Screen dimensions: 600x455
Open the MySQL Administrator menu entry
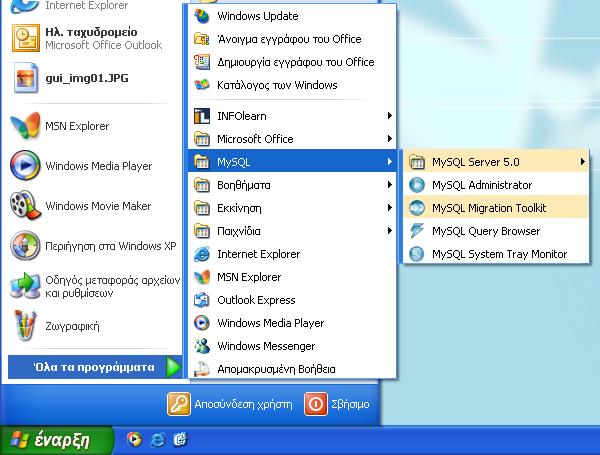(495, 185)
